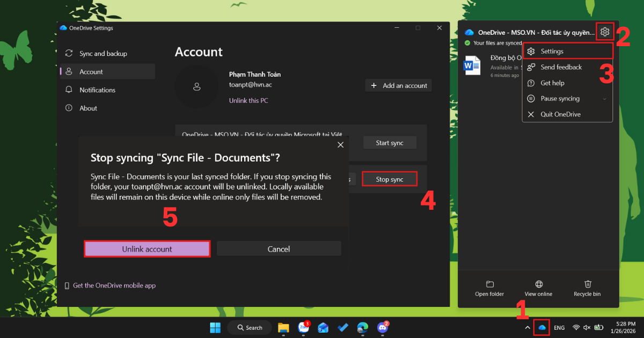Screen dimensions: 644x338
Task: Click the Open folder icon
Action: (489, 284)
